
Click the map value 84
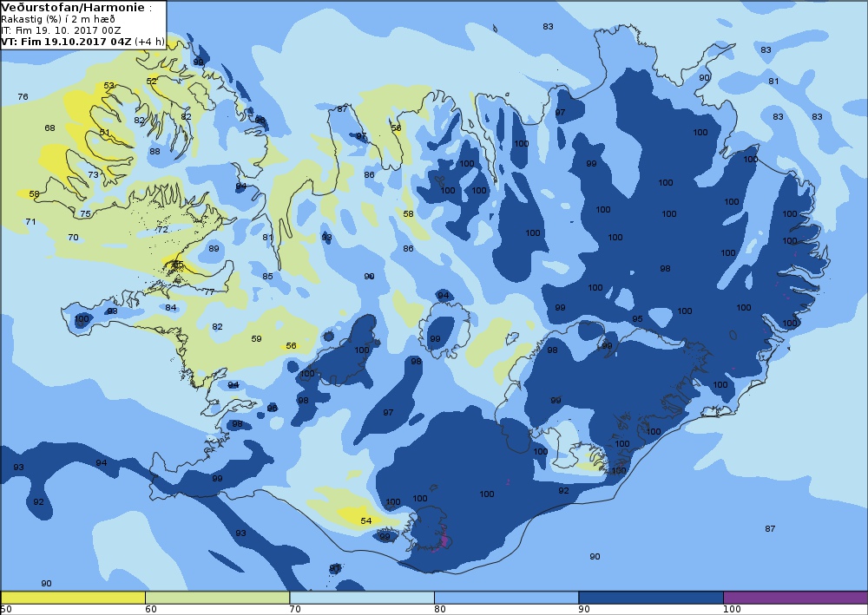(170, 307)
